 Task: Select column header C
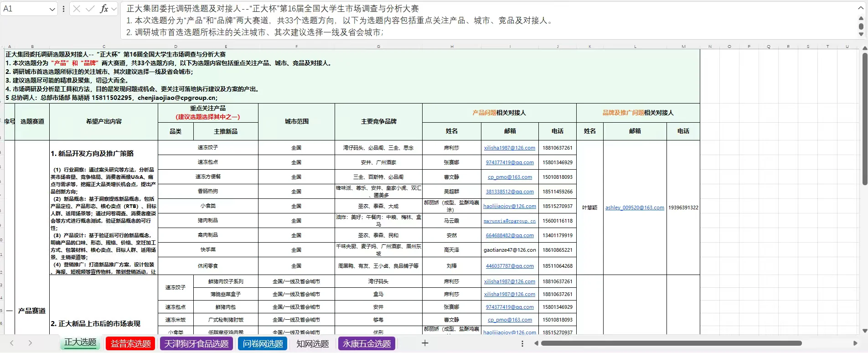(104, 47)
